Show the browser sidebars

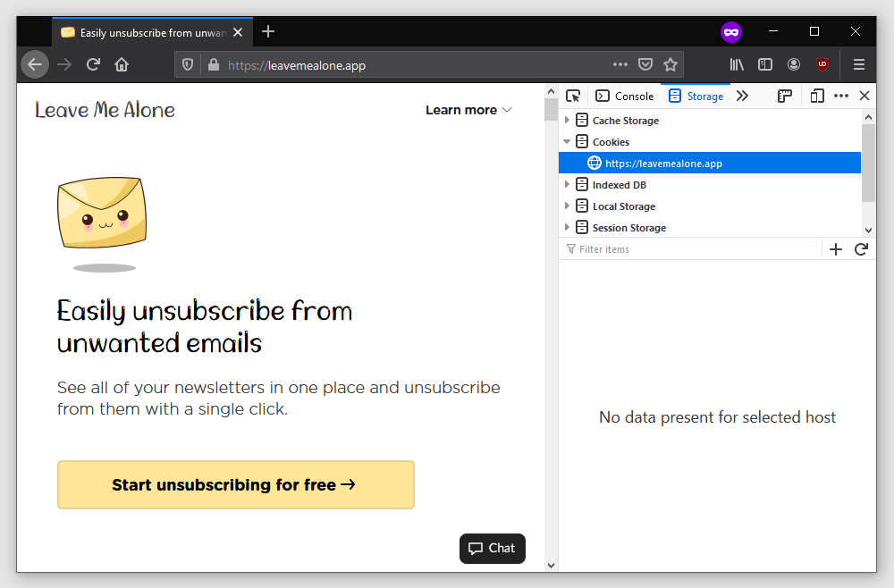tap(765, 64)
